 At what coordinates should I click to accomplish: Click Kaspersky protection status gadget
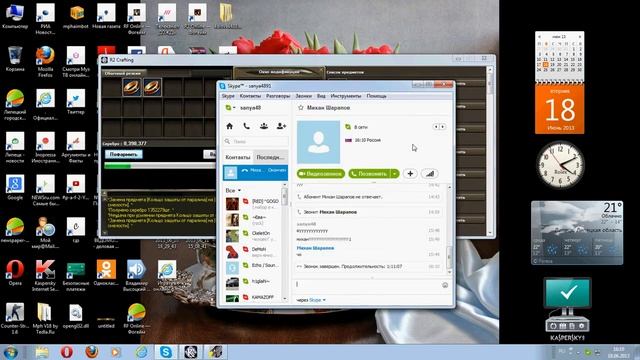pyautogui.click(x=567, y=309)
